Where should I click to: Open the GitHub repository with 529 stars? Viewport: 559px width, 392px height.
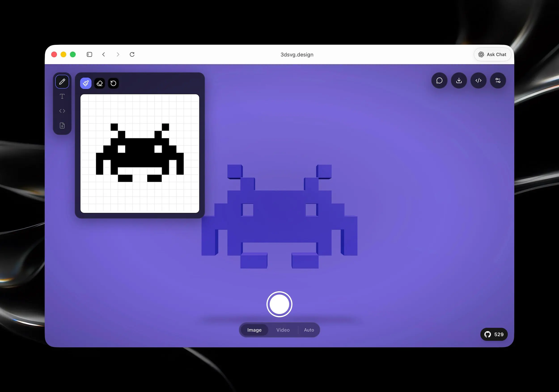pyautogui.click(x=494, y=334)
